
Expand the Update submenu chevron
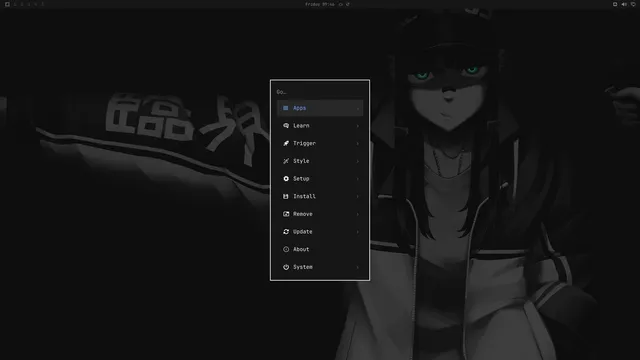pyautogui.click(x=358, y=232)
